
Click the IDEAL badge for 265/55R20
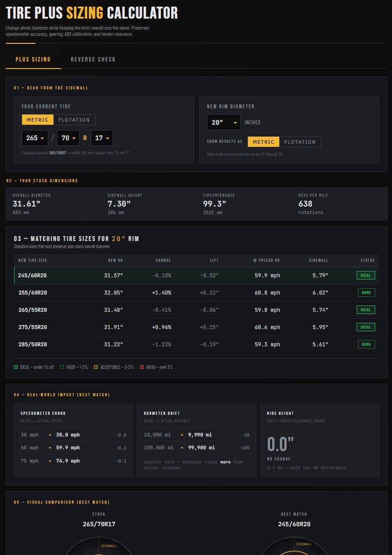tap(366, 310)
